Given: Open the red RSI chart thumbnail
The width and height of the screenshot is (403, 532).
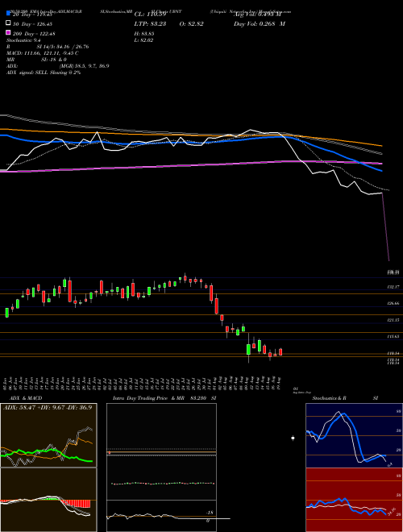Looking at the screenshot, I should coord(354,500).
